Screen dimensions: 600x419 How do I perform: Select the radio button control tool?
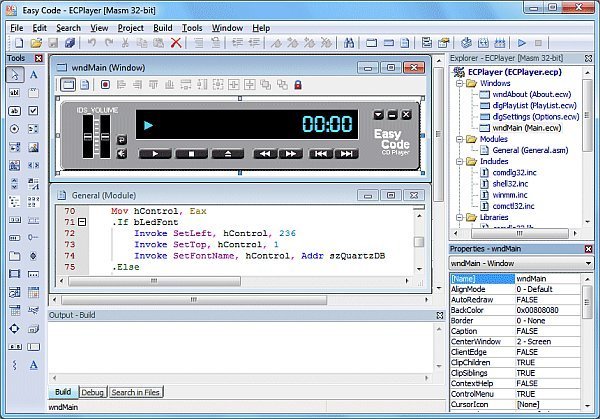pos(14,129)
